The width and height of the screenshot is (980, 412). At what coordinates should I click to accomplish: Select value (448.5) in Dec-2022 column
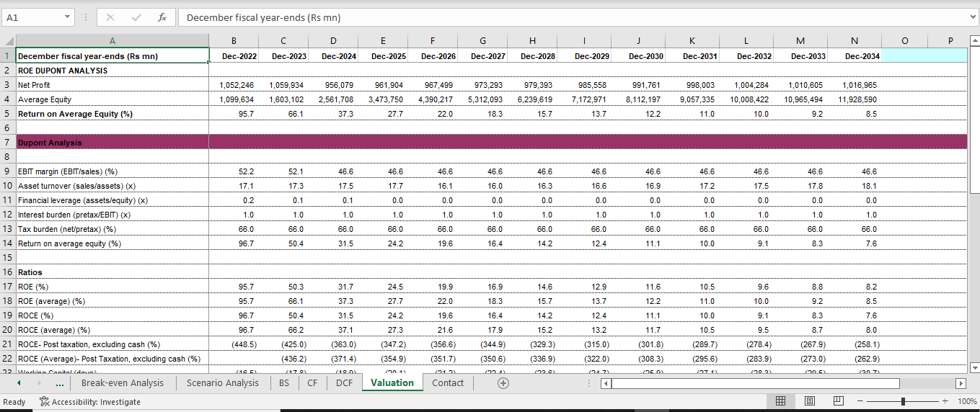pyautogui.click(x=234, y=344)
